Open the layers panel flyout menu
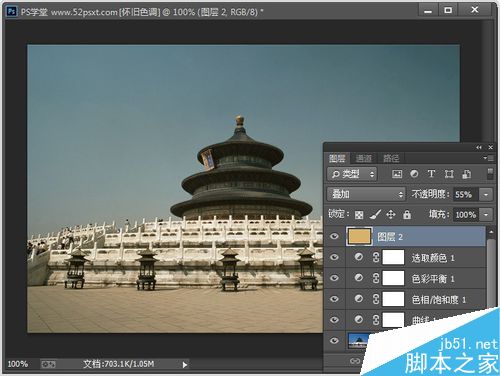This screenshot has width=500, height=376. point(488,158)
